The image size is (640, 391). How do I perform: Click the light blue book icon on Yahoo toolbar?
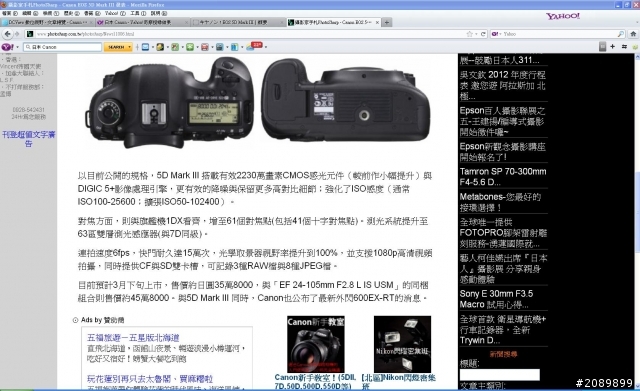tap(234, 47)
